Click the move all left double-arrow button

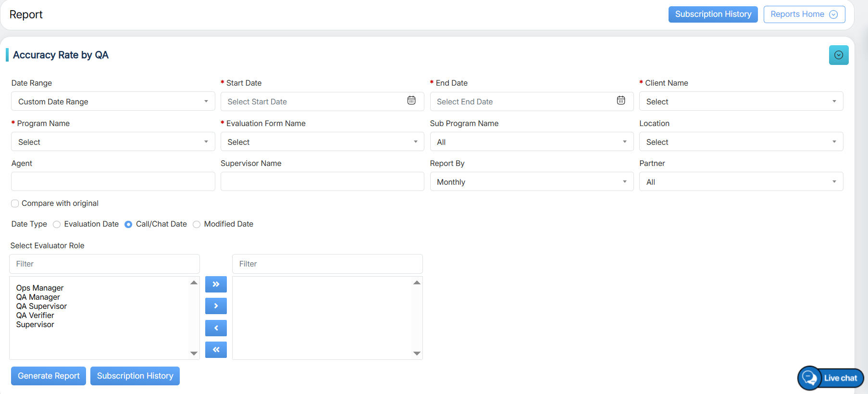216,350
